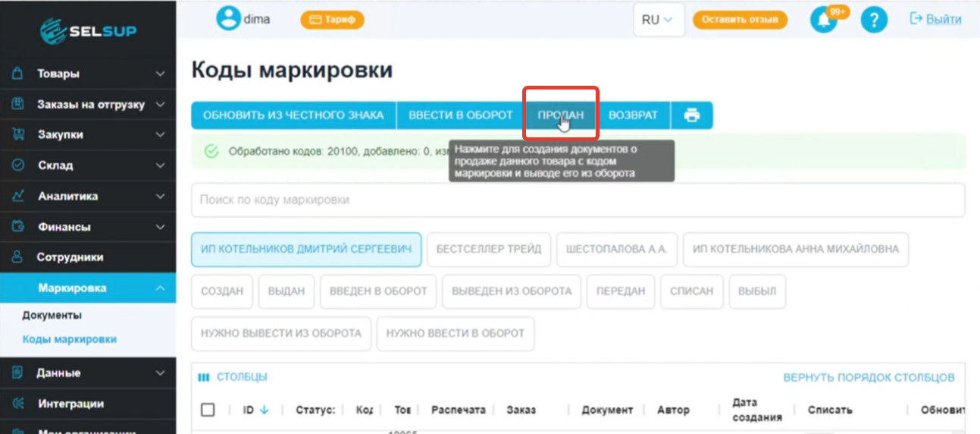Click the SelSup logo
The image size is (980, 434).
88,30
